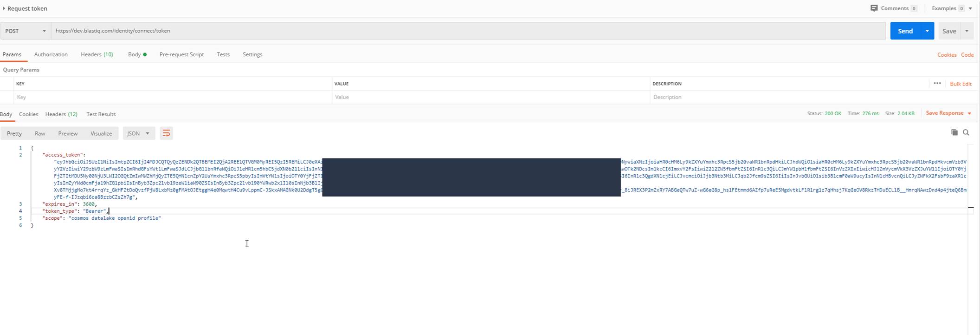Viewport: 980px width, 335px height.
Task: Switch to the Params tab
Action: click(12, 54)
